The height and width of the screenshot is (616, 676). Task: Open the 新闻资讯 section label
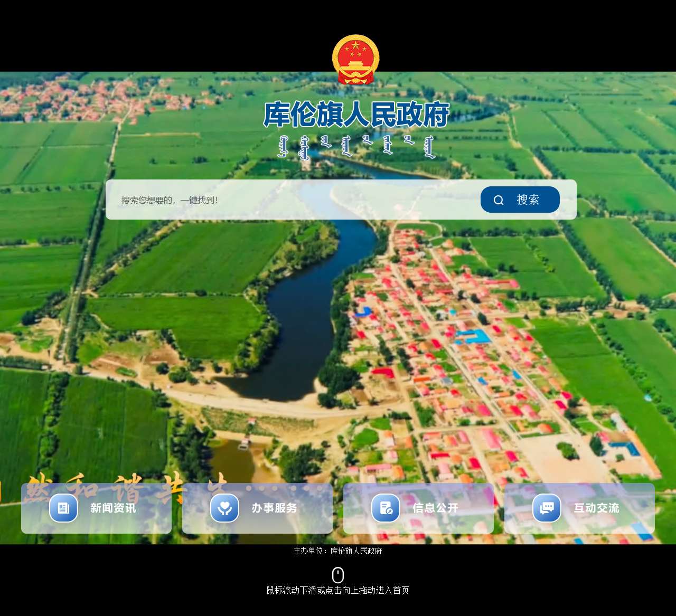pyautogui.click(x=113, y=508)
